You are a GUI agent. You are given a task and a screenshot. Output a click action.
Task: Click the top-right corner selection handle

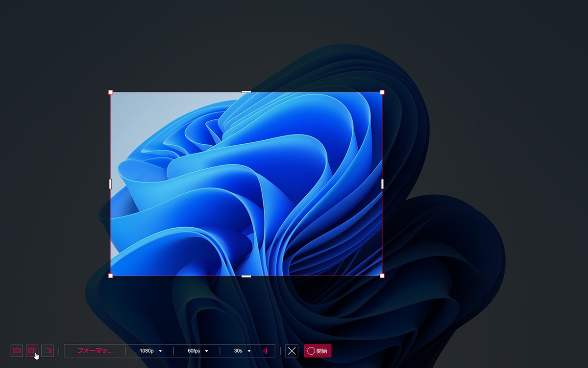[x=382, y=92]
